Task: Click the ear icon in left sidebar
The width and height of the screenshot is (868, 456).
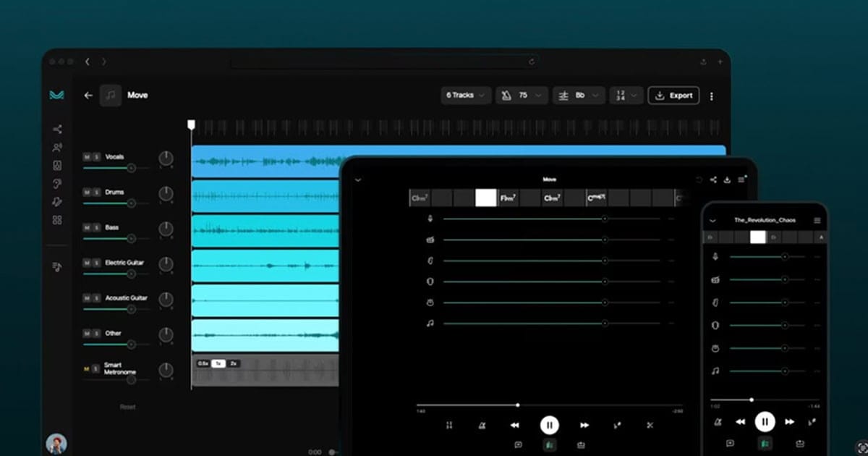Action: (x=57, y=184)
